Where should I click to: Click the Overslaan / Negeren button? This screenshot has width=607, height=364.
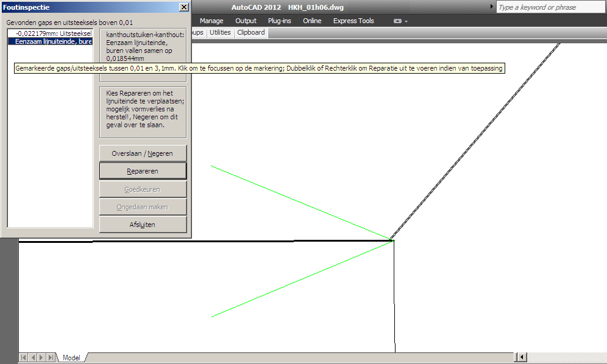coord(143,153)
